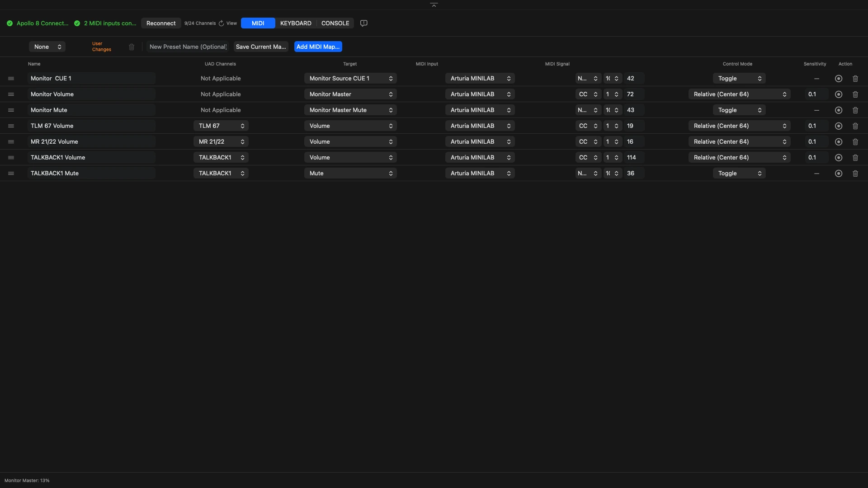Open the None preset dropdown
Image resolution: width=868 pixels, height=488 pixels.
click(47, 47)
